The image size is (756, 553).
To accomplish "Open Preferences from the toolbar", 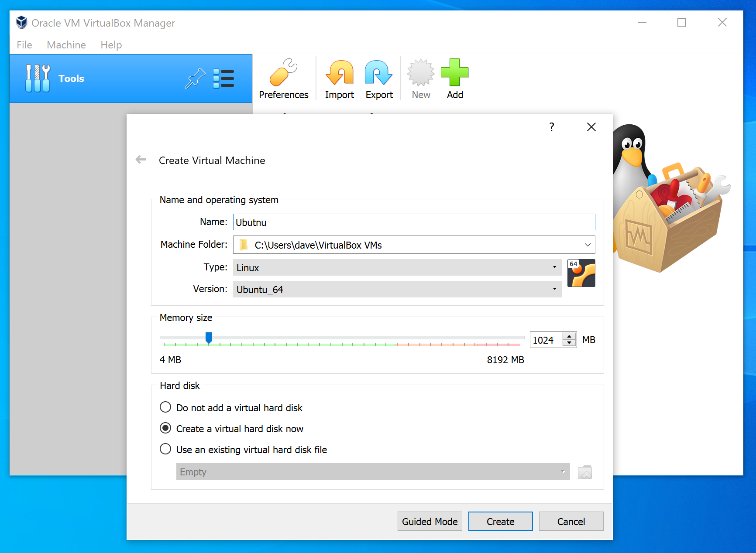I will tap(283, 79).
